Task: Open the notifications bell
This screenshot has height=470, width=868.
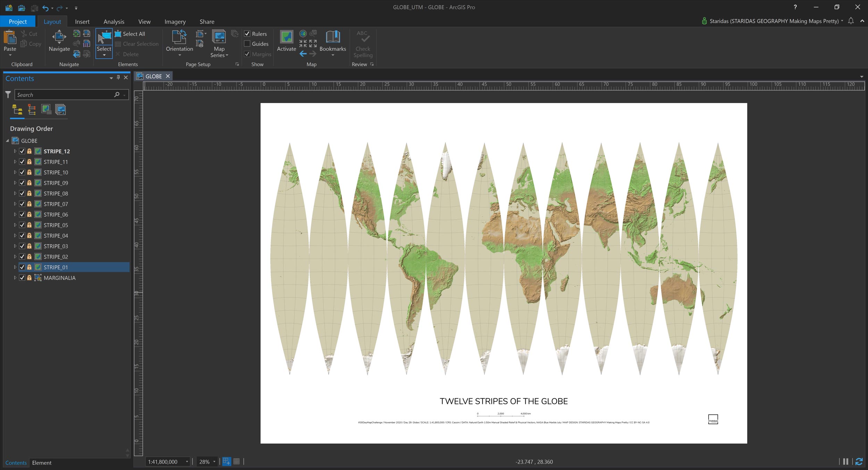Action: [x=851, y=21]
